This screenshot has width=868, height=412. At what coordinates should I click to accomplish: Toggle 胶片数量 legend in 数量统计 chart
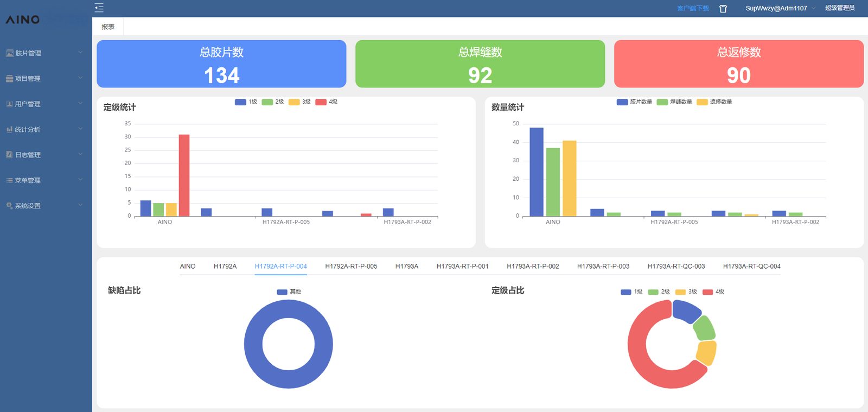635,102
